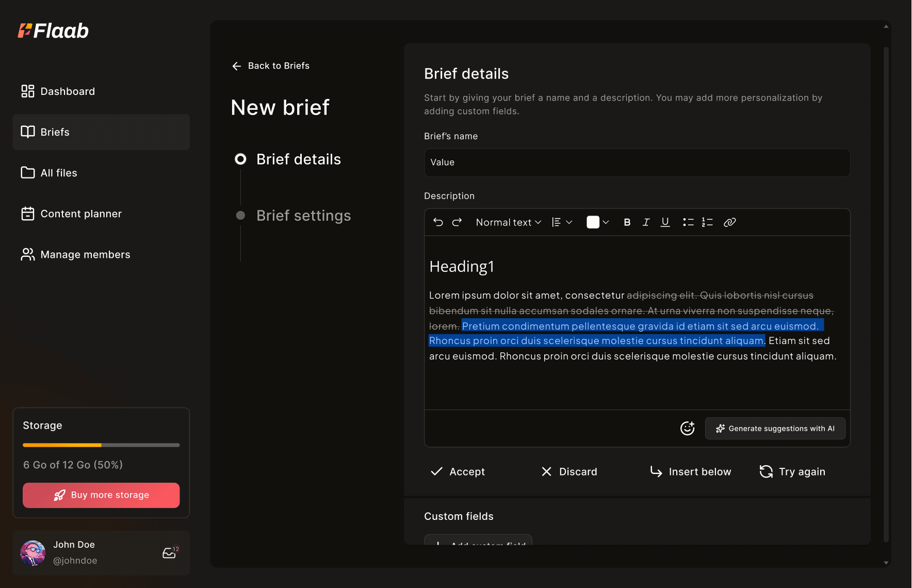
Task: Click the Briefs book icon
Action: 28,132
